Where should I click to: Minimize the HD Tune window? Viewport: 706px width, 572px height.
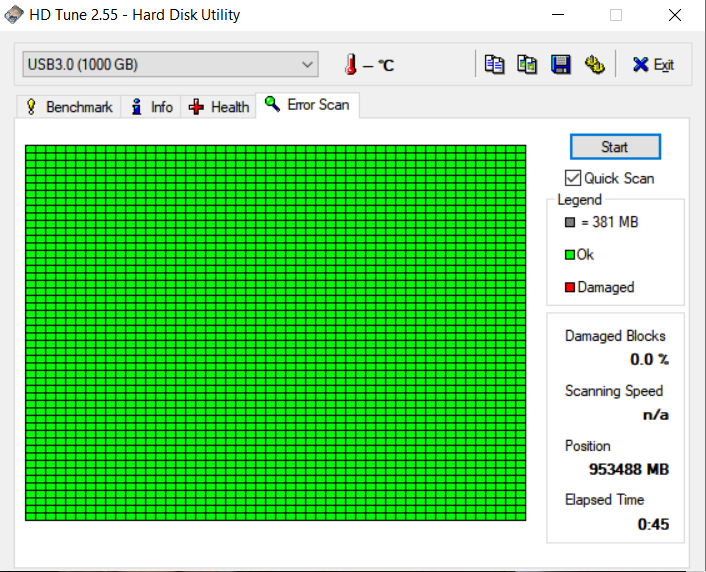tap(558, 15)
